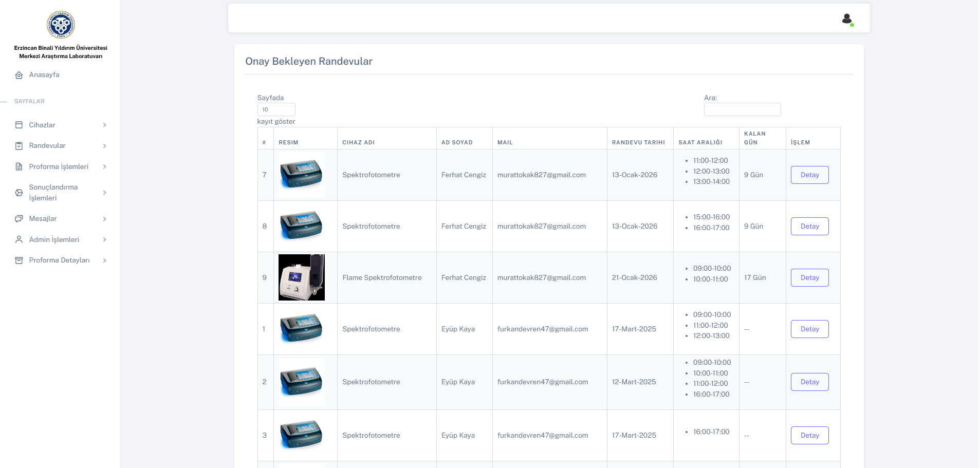This screenshot has height=468, width=980.
Task: Click Detay for the Flame Spektrofotometre row
Action: pos(809,277)
